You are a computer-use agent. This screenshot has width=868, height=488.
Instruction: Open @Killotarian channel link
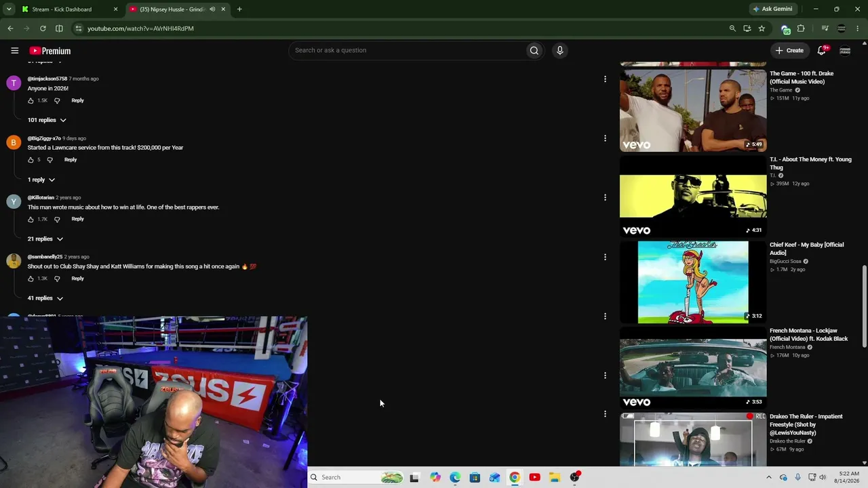(x=41, y=198)
